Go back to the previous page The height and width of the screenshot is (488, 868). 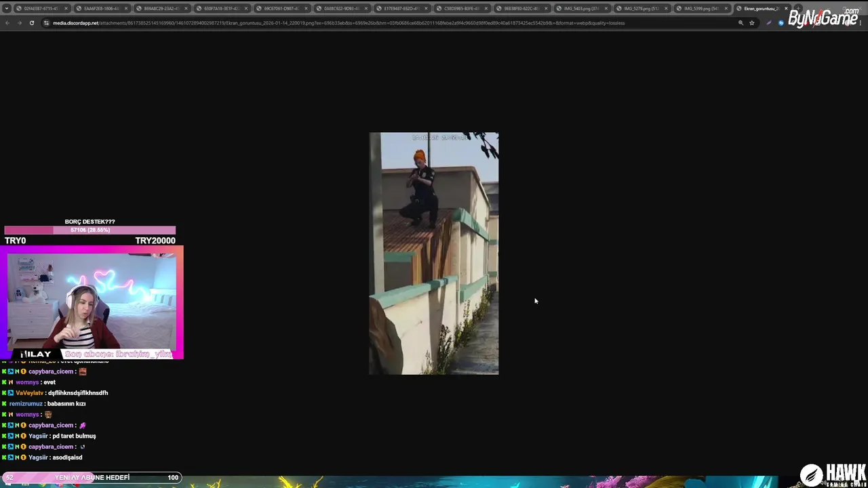(x=7, y=23)
